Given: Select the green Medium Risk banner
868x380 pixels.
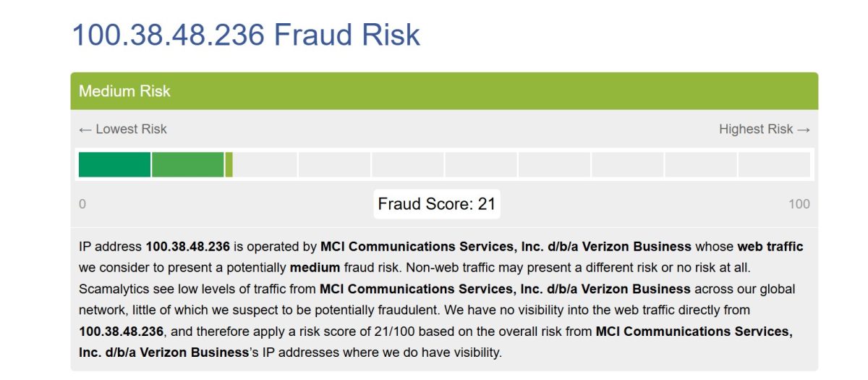Looking at the screenshot, I should [x=444, y=91].
